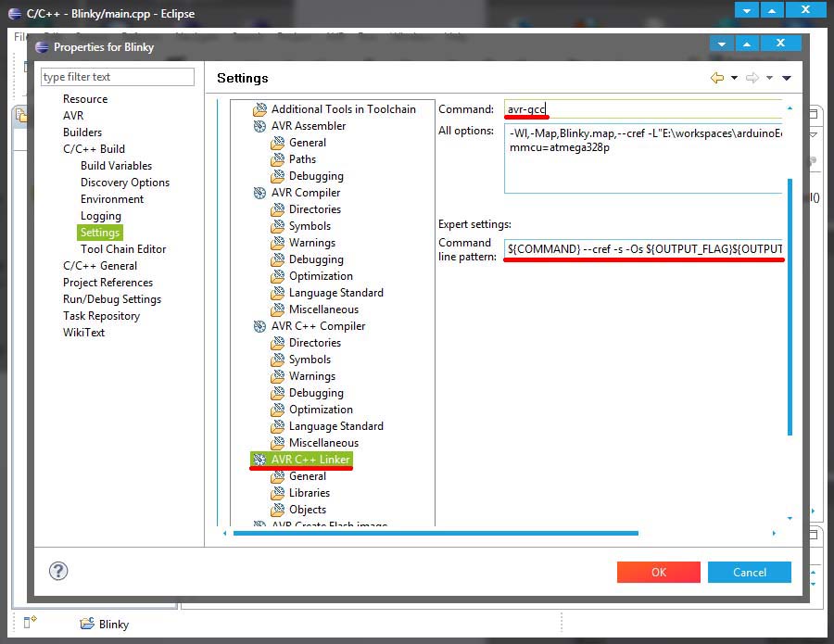Click the Command field containing avr-gcc

(643, 109)
